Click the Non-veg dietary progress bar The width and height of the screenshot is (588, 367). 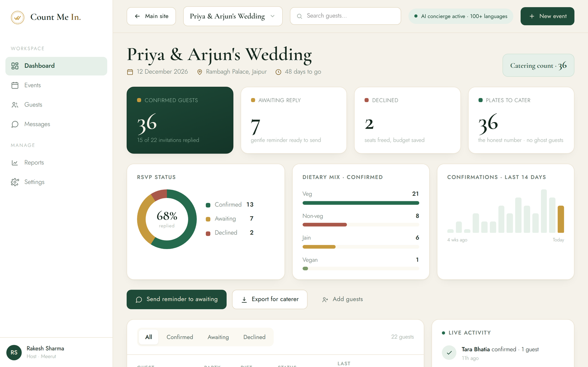(361, 225)
